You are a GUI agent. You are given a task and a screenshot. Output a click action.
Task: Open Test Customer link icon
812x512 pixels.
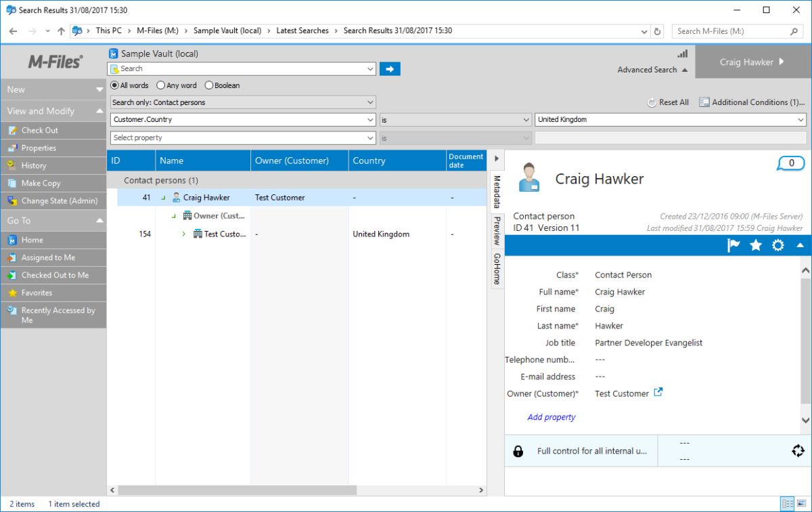tap(658, 392)
